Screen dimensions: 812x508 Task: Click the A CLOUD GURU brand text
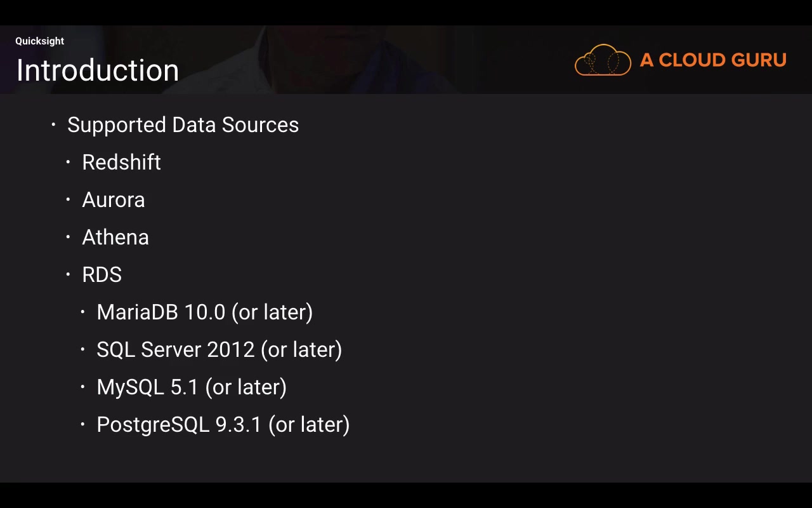pyautogui.click(x=713, y=60)
